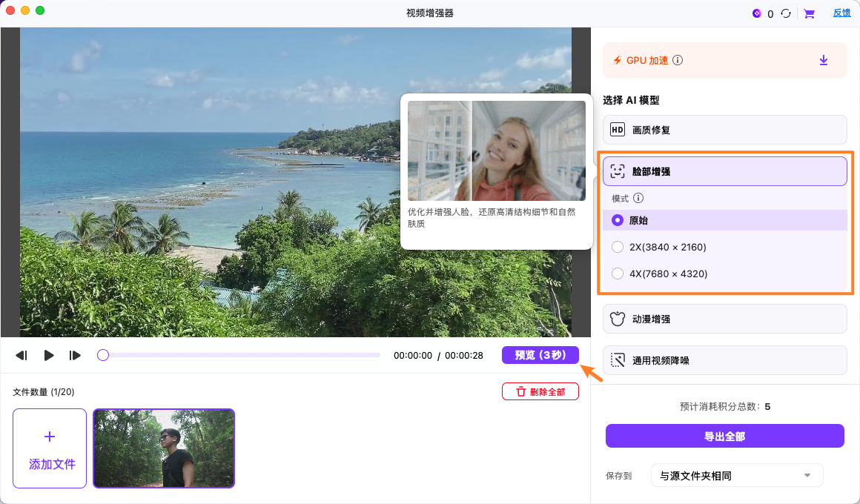860x504 pixels.
Task: Open the 保存到 folder dropdown
Action: pos(736,476)
